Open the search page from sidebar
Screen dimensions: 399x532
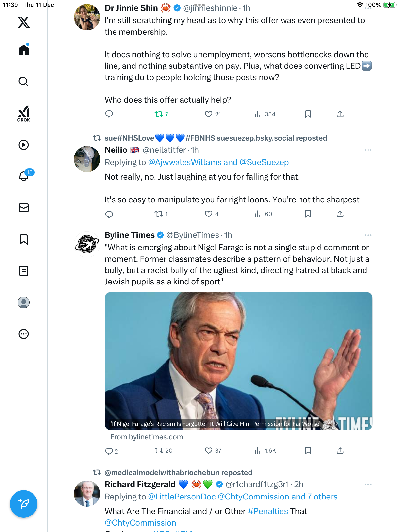[x=24, y=82]
